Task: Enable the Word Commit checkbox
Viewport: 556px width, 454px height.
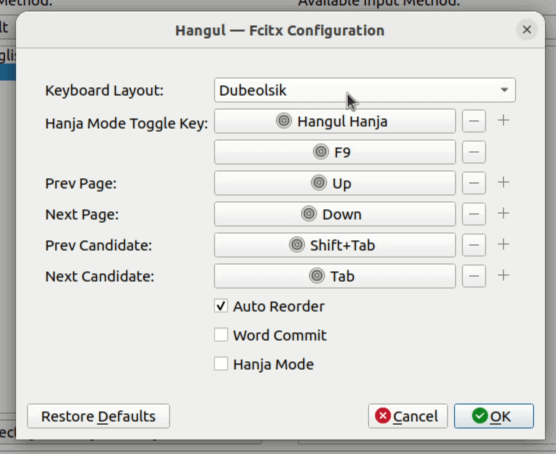Action: (x=221, y=335)
